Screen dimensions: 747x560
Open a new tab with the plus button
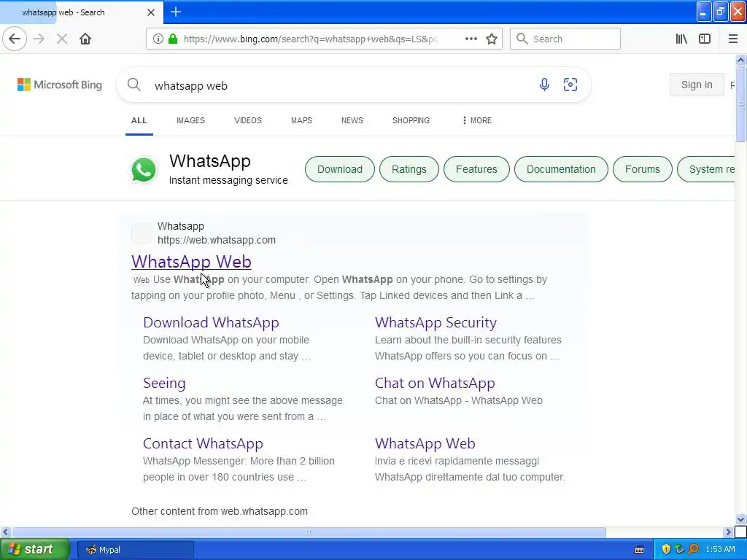[176, 12]
